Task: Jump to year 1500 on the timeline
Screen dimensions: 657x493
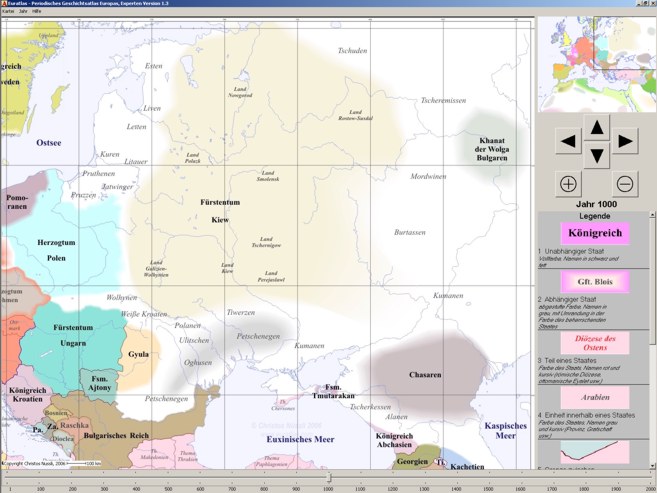Action: pos(488,489)
